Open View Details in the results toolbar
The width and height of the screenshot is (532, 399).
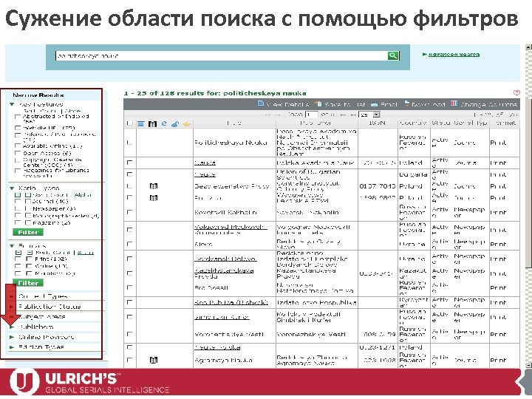pyautogui.click(x=283, y=104)
